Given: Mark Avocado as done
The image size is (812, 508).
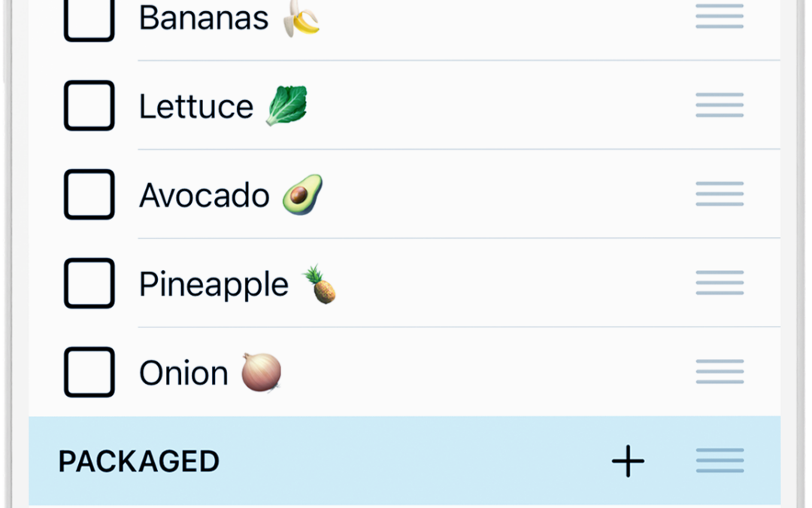Looking at the screenshot, I should (89, 194).
